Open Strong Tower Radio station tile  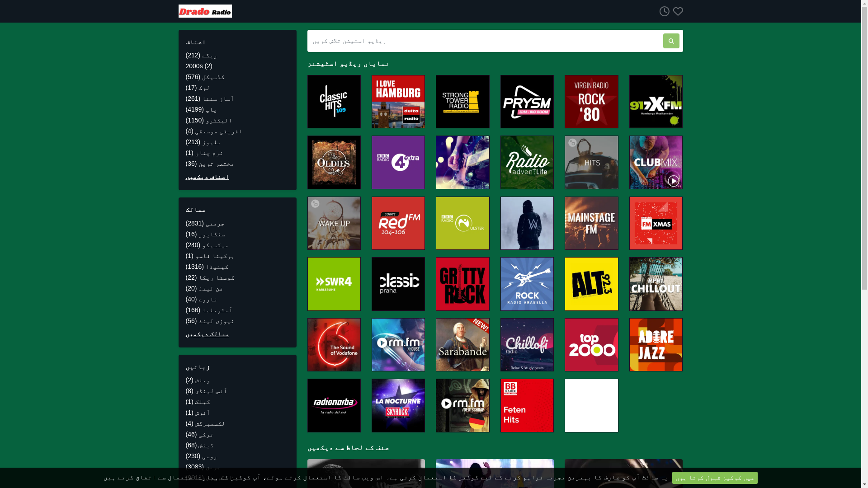coord(462,102)
